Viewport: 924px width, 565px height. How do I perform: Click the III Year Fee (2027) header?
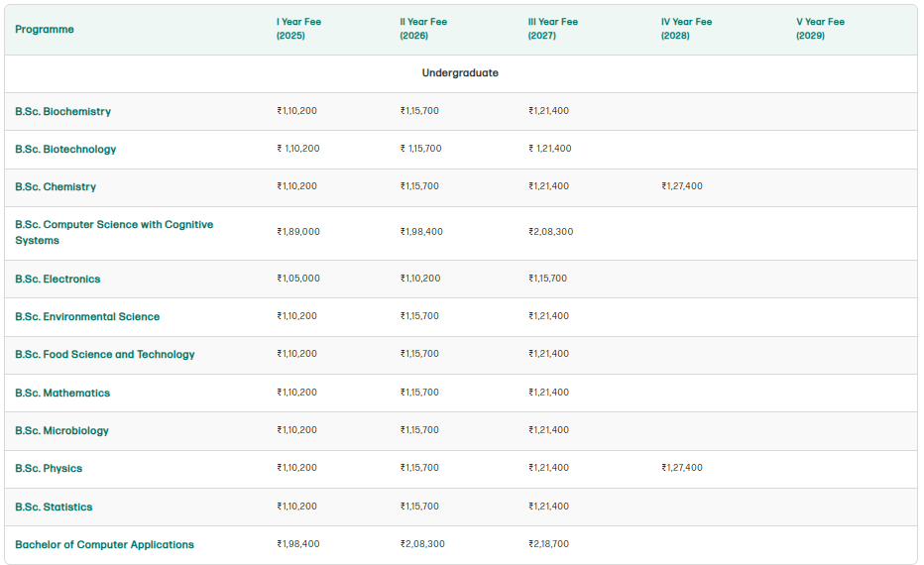[552, 29]
